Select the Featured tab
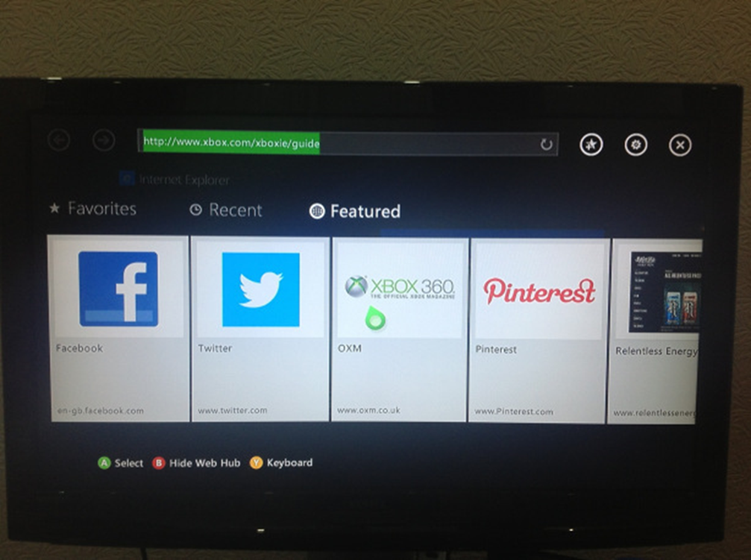 tap(355, 211)
